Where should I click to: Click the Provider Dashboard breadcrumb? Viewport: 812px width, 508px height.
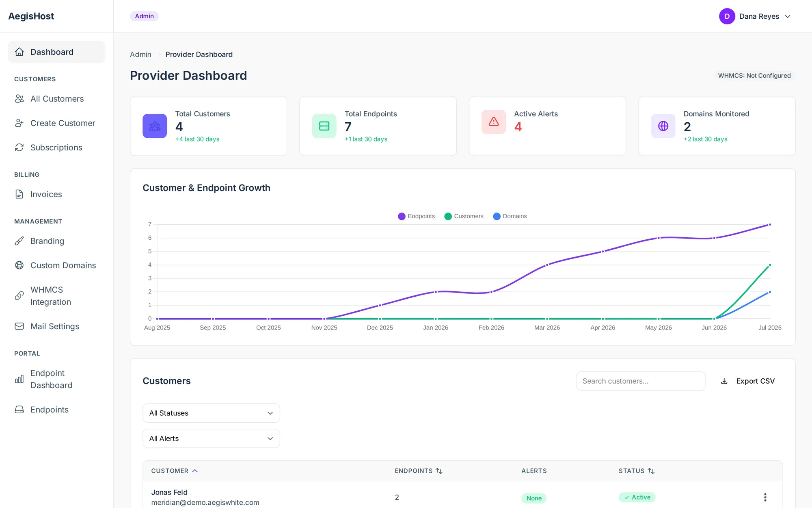tap(199, 54)
